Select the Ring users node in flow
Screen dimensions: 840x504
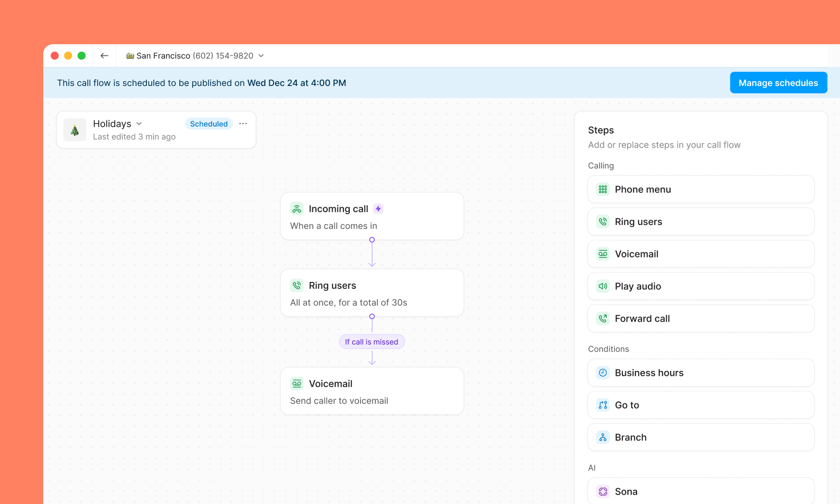pos(372,293)
